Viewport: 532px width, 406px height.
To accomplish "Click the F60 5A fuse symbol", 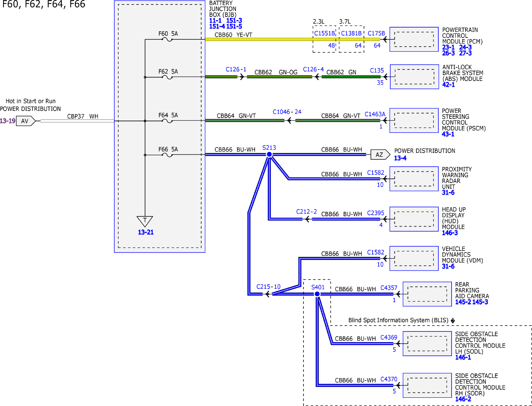I will click(167, 39).
